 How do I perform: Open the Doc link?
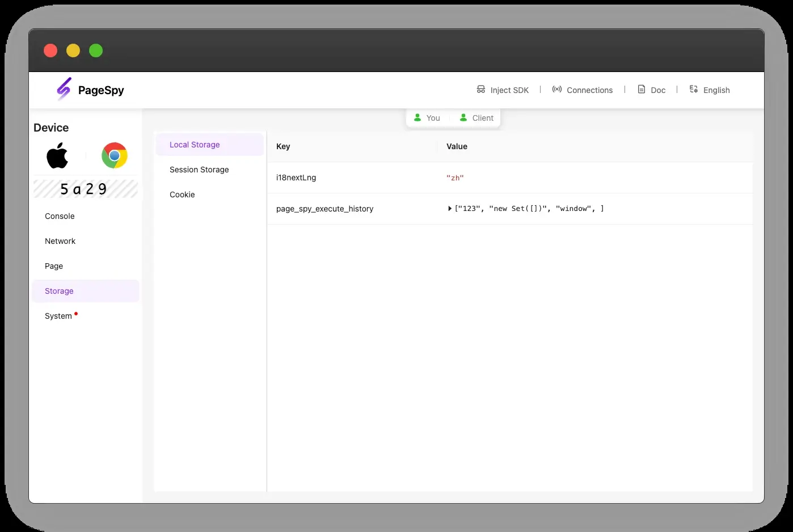pos(652,90)
